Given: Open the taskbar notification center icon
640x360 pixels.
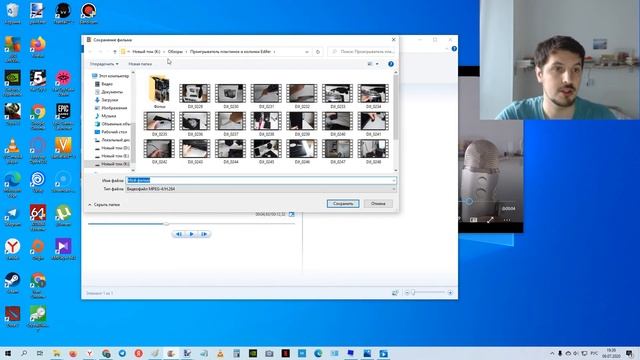Looking at the screenshot, I should 630,353.
